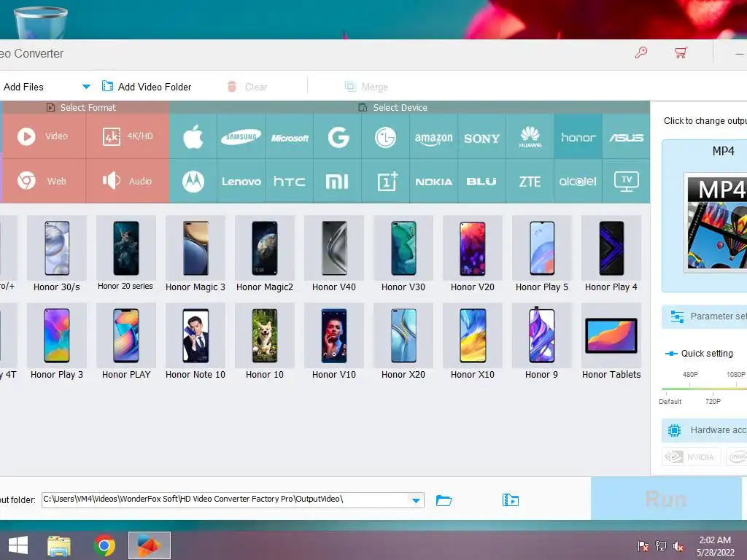Browse for output folder icon
Image resolution: width=747 pixels, height=560 pixels.
click(x=444, y=500)
